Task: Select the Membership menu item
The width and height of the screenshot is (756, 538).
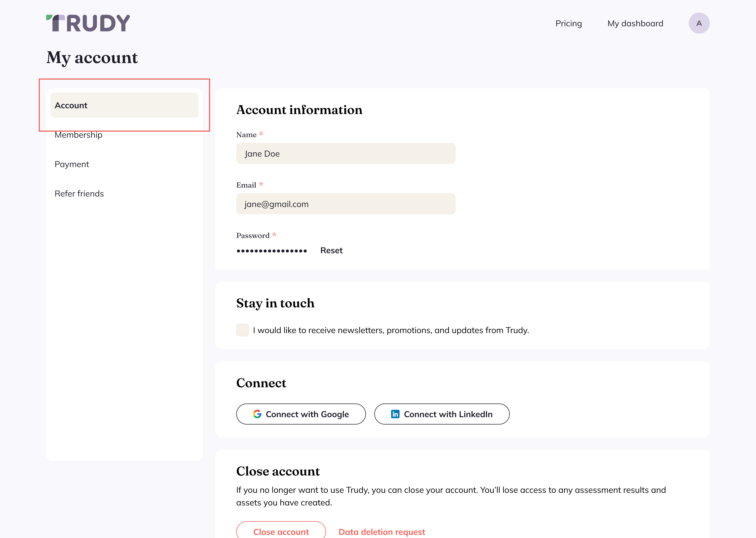Action: [78, 134]
